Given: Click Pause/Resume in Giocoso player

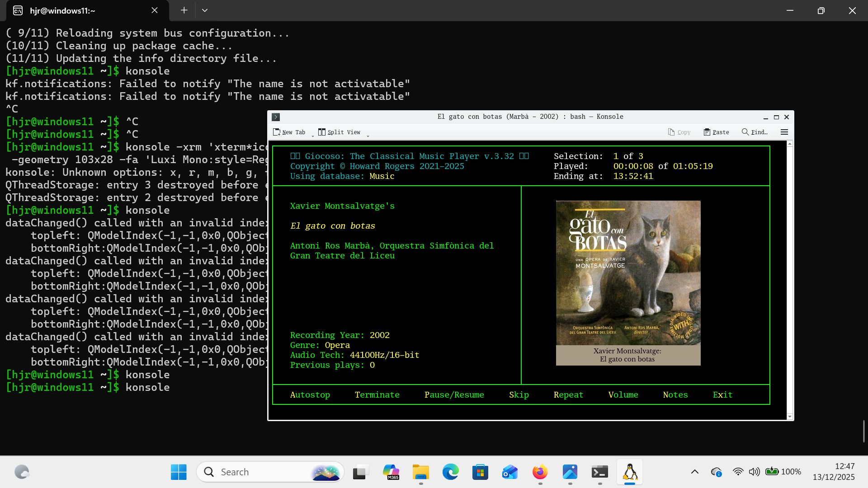Looking at the screenshot, I should 454,394.
